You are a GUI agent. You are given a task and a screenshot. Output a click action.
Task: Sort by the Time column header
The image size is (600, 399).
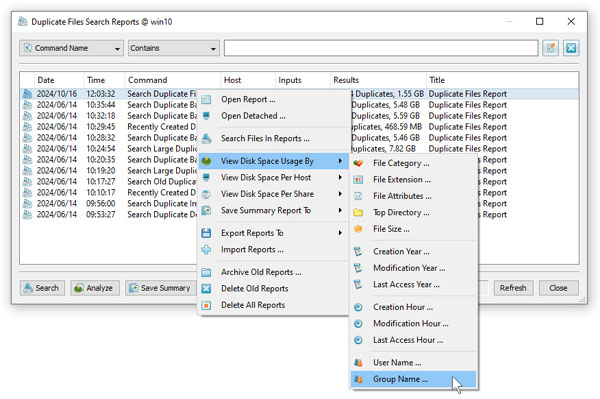(104, 80)
